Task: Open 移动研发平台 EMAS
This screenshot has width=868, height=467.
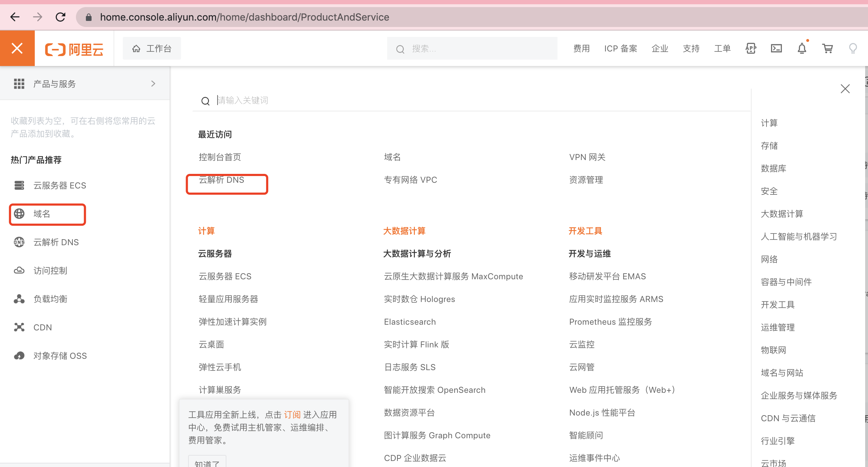Action: pyautogui.click(x=607, y=276)
